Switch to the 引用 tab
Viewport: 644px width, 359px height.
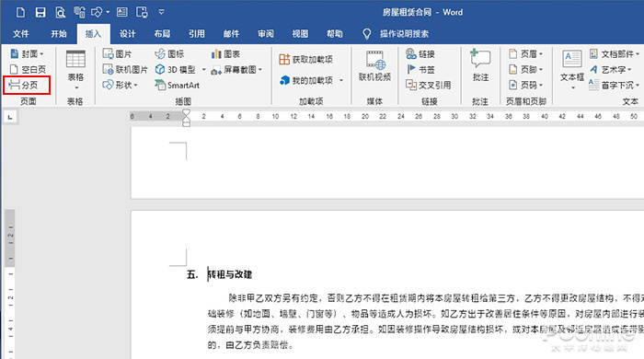(x=196, y=34)
